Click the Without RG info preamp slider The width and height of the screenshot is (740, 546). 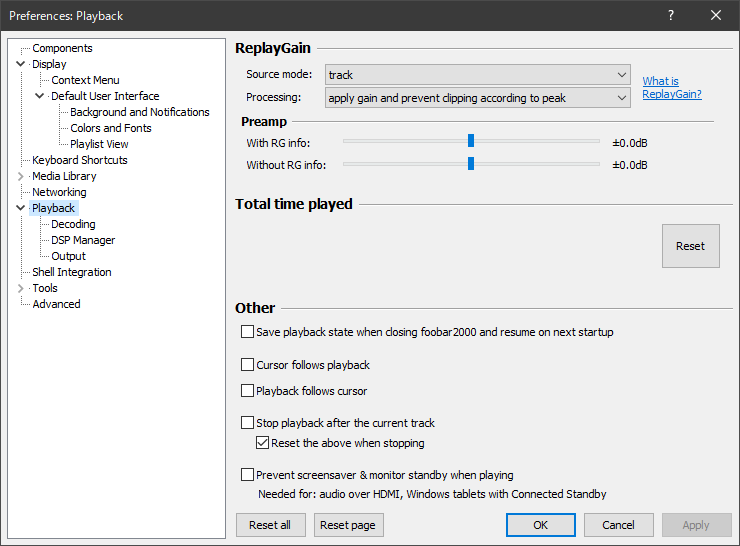pyautogui.click(x=471, y=164)
